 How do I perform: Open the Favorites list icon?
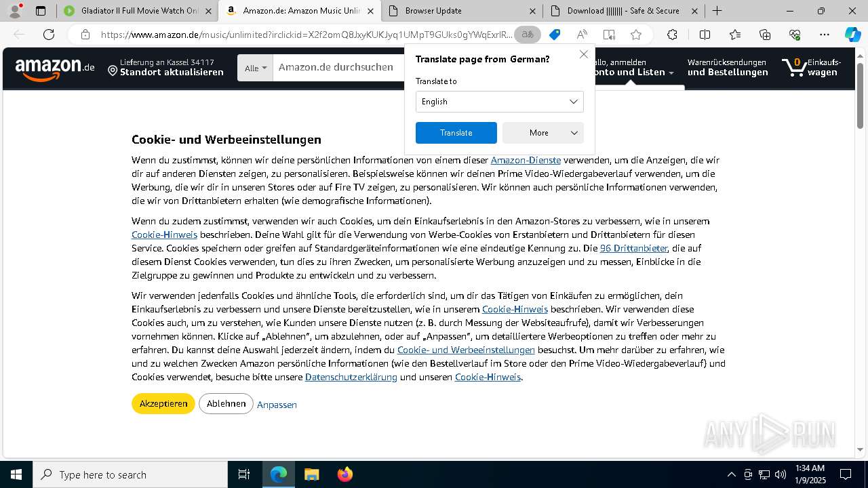(x=735, y=35)
